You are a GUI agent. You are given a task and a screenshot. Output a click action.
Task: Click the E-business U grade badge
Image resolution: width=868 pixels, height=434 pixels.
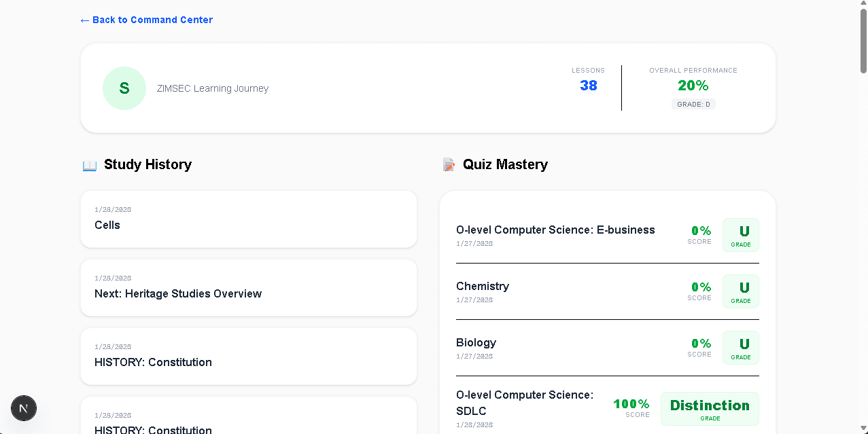tap(740, 234)
